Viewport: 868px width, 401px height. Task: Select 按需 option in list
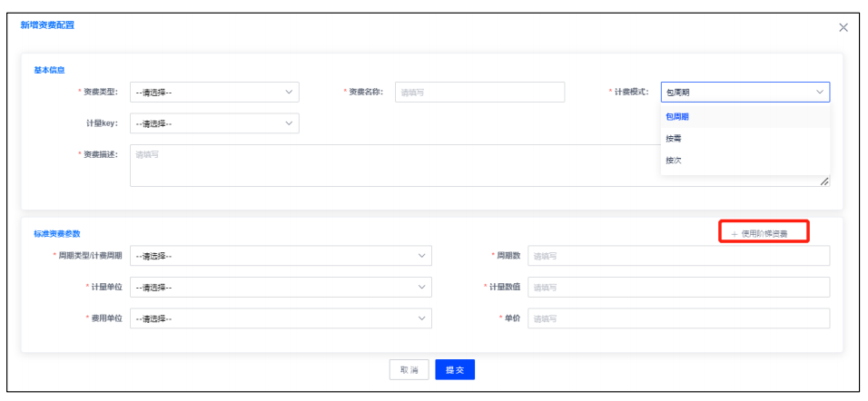point(745,139)
